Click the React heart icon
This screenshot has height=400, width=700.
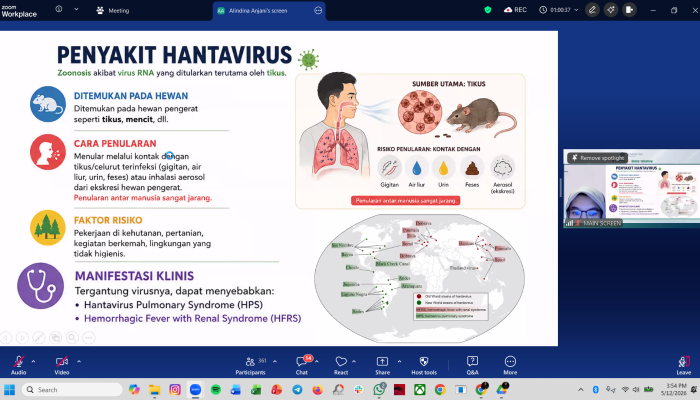click(341, 365)
